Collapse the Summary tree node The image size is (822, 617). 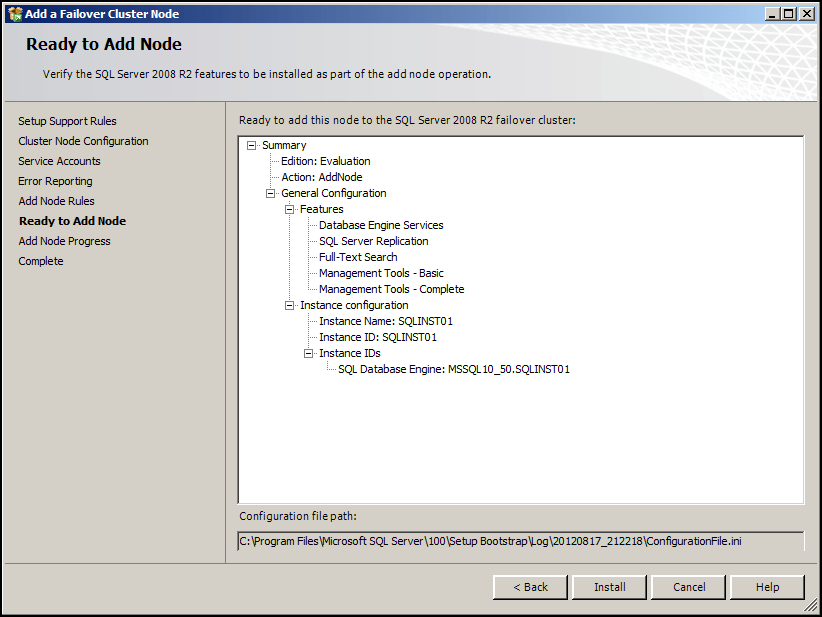click(x=251, y=145)
